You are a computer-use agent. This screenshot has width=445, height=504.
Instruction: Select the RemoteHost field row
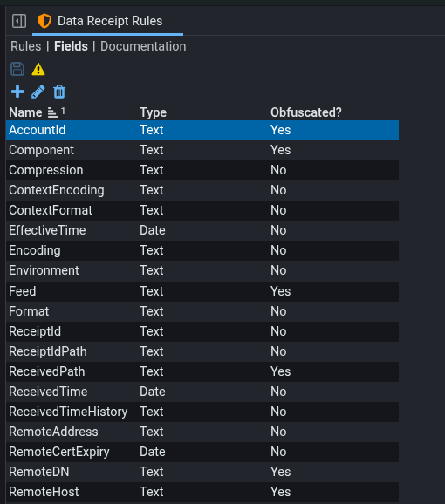(202, 492)
